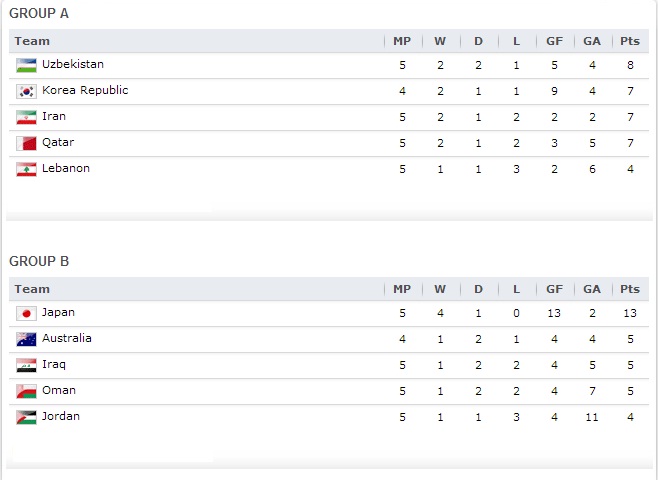
Task: Select the Lebanon team name
Action: (66, 168)
